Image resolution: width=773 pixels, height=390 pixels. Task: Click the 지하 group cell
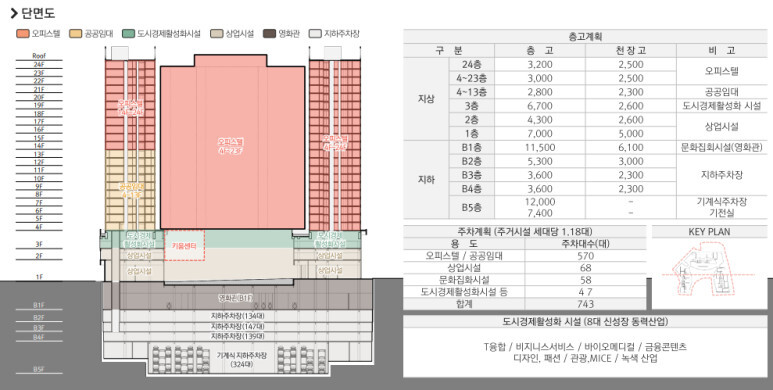point(426,180)
